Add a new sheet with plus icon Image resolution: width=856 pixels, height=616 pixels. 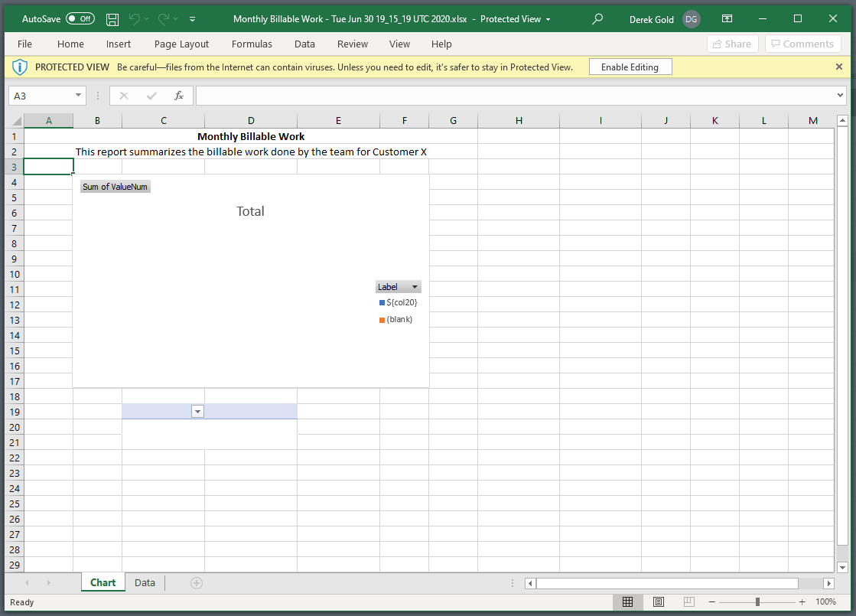[x=197, y=583]
